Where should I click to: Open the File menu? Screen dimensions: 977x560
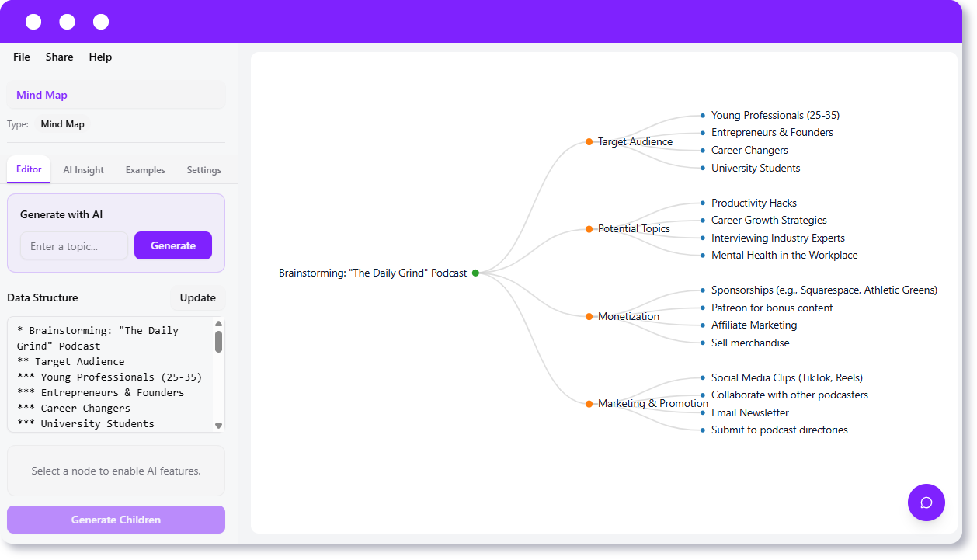pyautogui.click(x=22, y=57)
